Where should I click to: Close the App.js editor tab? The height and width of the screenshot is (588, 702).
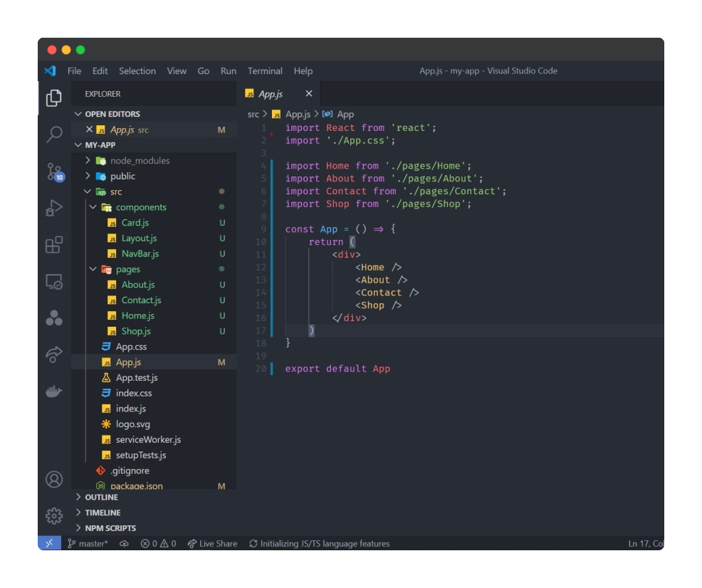309,93
